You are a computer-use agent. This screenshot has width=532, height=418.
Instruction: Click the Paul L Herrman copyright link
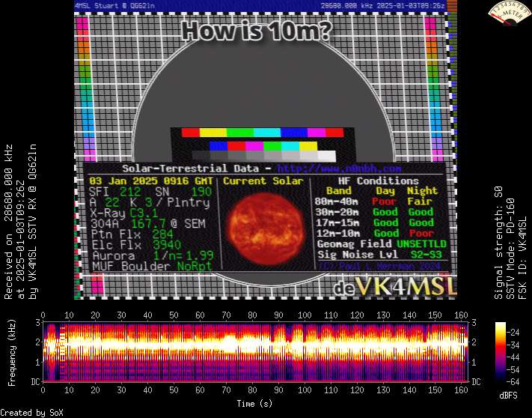tap(382, 265)
